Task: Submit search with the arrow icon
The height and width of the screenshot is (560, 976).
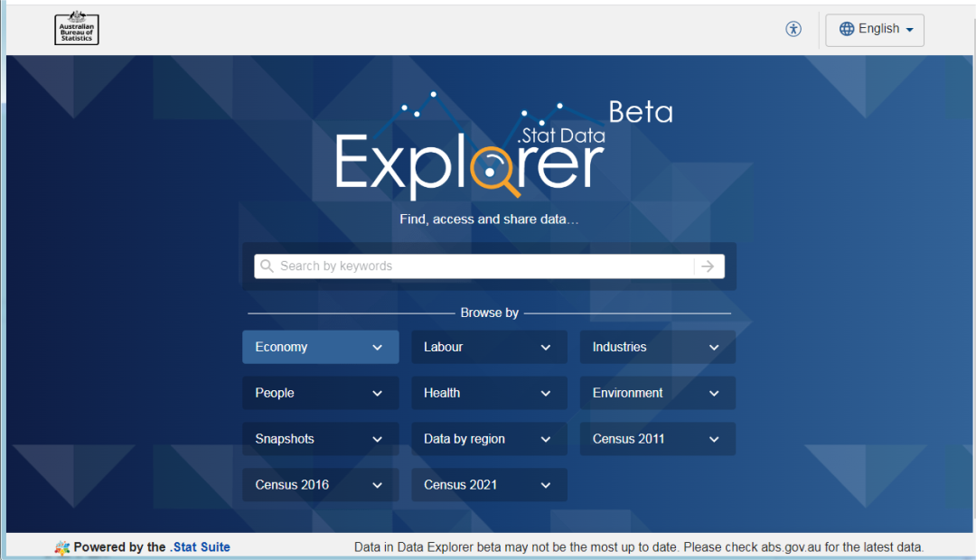Action: coord(708,266)
